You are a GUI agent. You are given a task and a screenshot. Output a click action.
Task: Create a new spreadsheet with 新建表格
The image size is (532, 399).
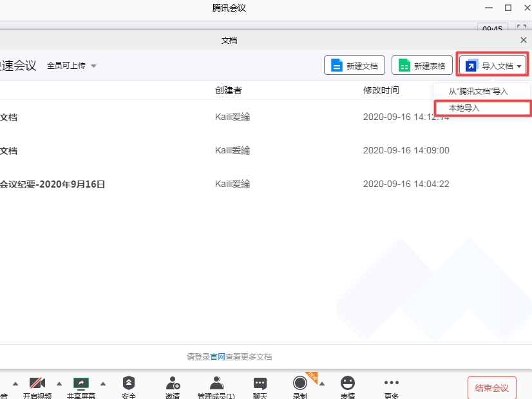tap(422, 65)
